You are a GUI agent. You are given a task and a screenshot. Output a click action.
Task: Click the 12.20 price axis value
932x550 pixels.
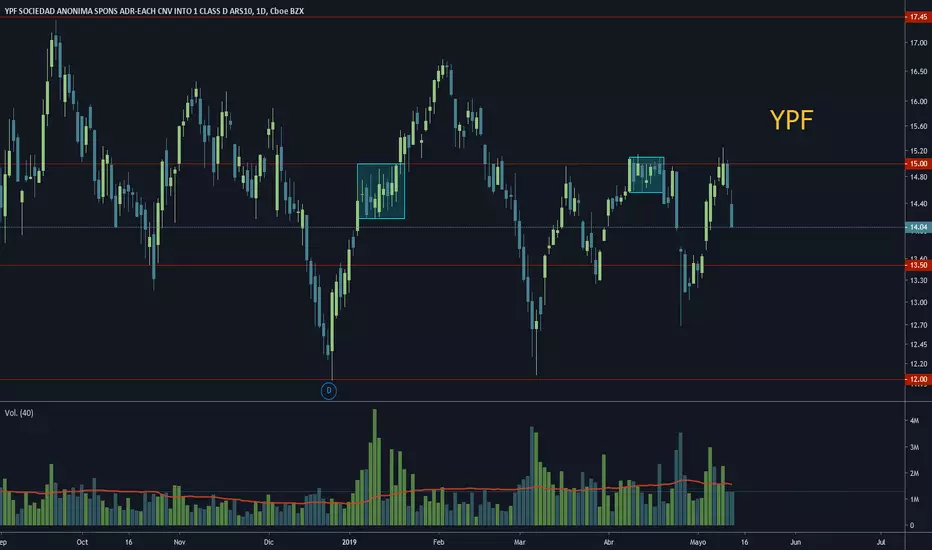pos(918,364)
